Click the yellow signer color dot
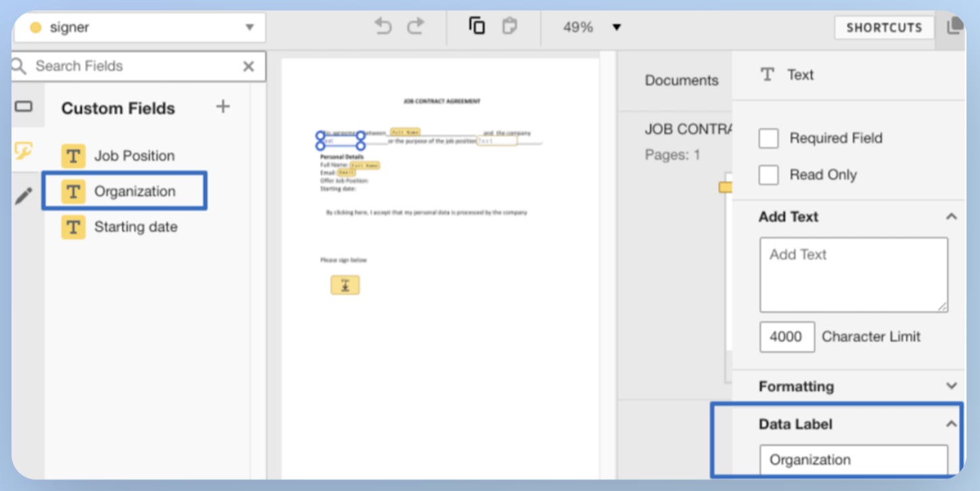 tap(36, 28)
